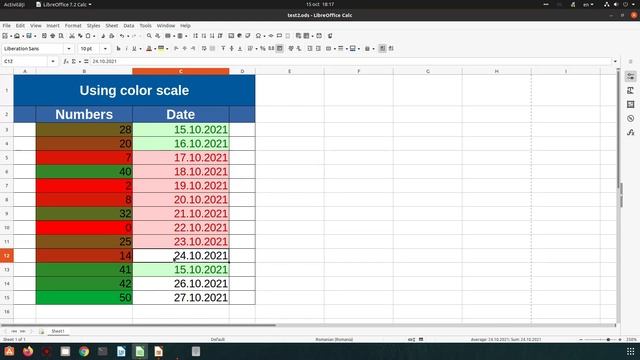Open the sidebar Properties deck
The image size is (640, 360).
pos(631,77)
